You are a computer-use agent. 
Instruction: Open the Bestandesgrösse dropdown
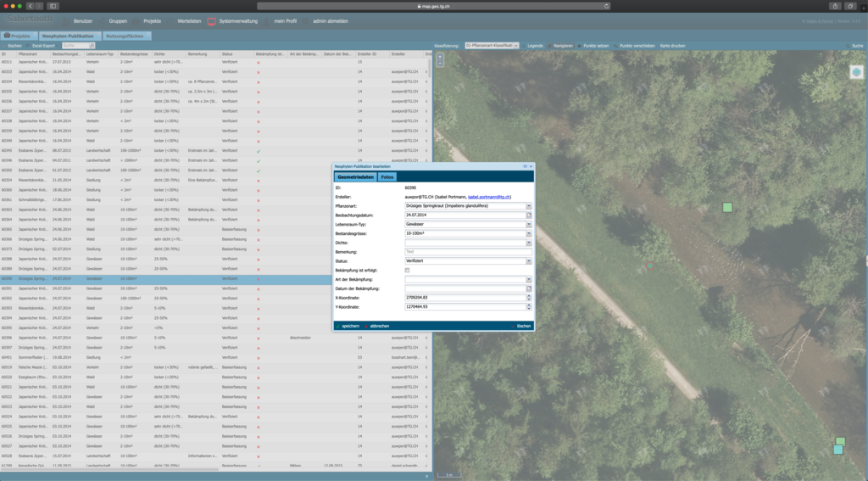click(529, 233)
